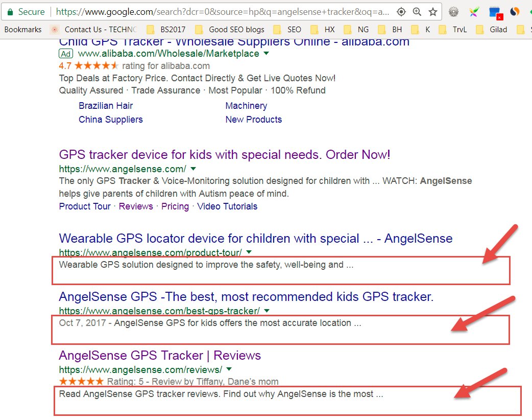Open the K bookmarks folder
This screenshot has width=532, height=420.
(420, 30)
